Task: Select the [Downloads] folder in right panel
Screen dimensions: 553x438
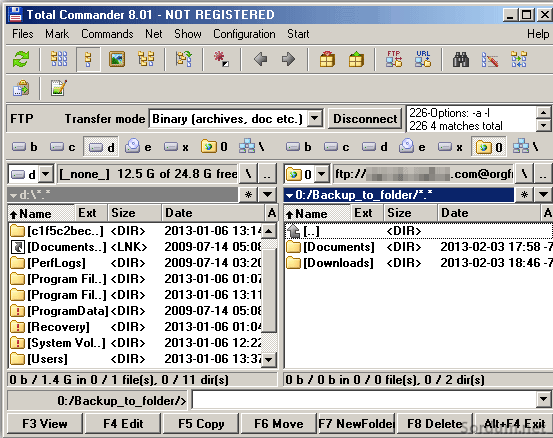Action: click(418, 263)
